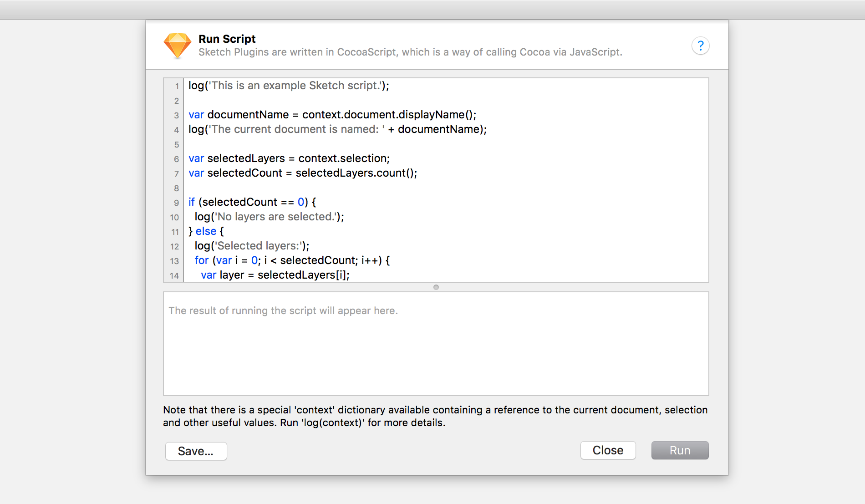Click the 'Run Script' title text
Screen dimensions: 865x504
[x=227, y=39]
